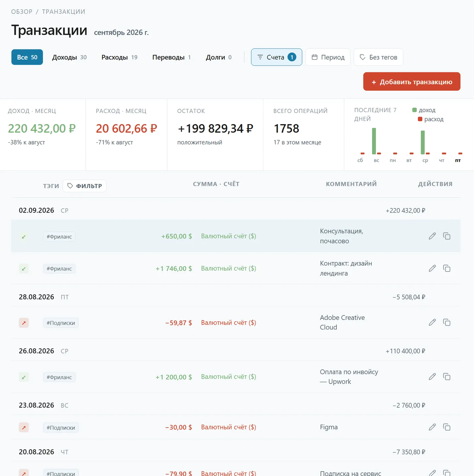Click income arrow icon for +650,00 $ row
This screenshot has height=476, width=474.
click(24, 236)
